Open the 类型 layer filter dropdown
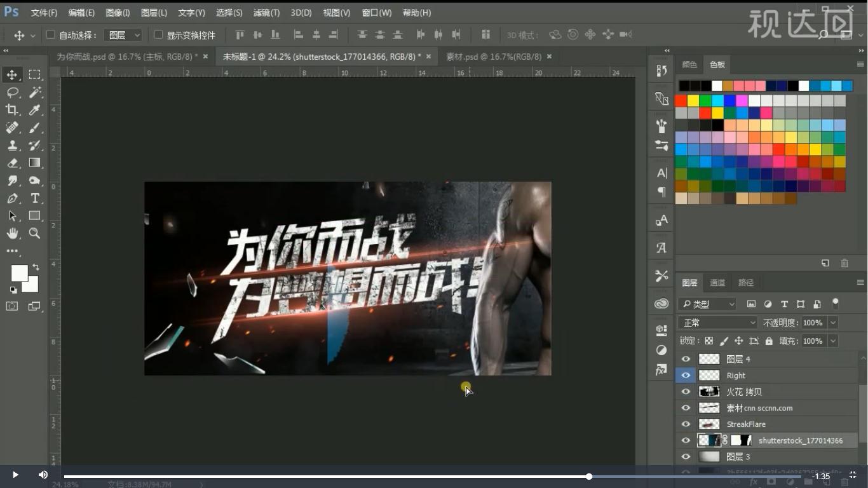Screen dimensions: 868x488 pos(707,304)
